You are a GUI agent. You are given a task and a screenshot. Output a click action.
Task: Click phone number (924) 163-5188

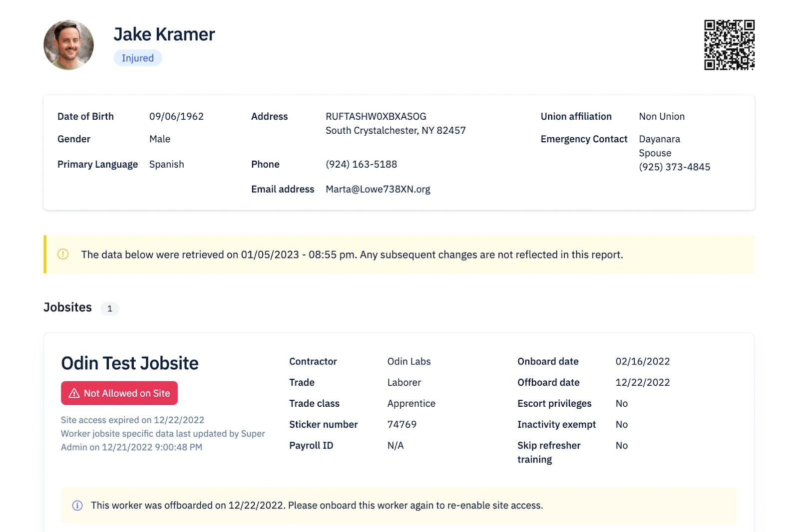pyautogui.click(x=362, y=164)
